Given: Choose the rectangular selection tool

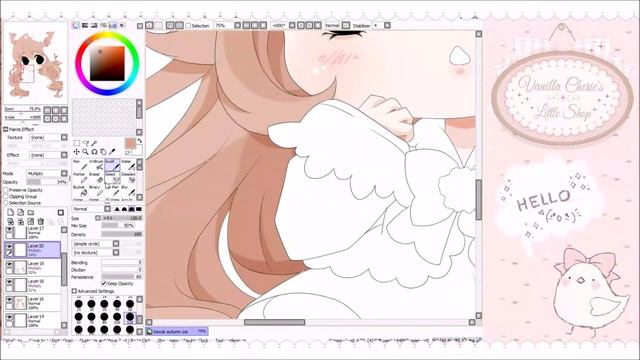Looking at the screenshot, I should (x=76, y=143).
